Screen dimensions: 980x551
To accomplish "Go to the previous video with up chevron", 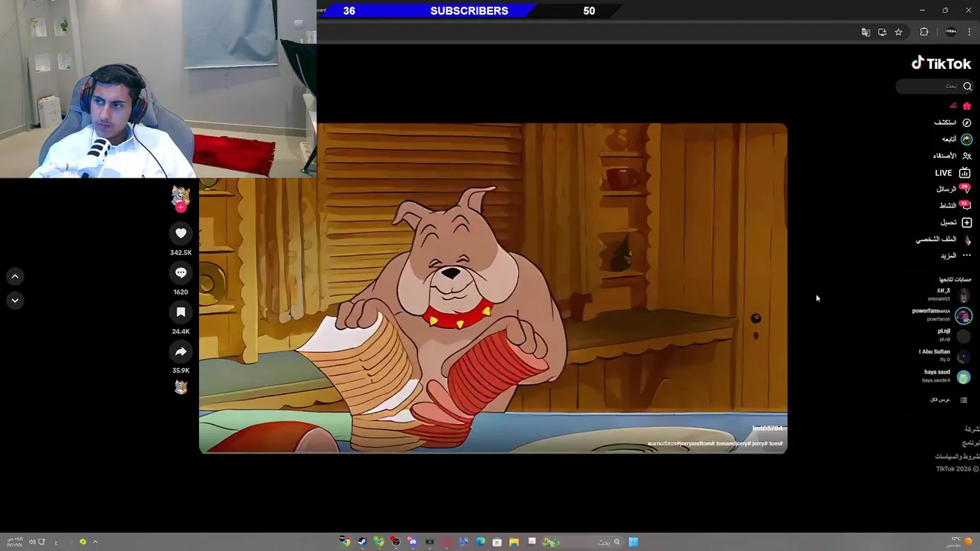I will coord(15,276).
